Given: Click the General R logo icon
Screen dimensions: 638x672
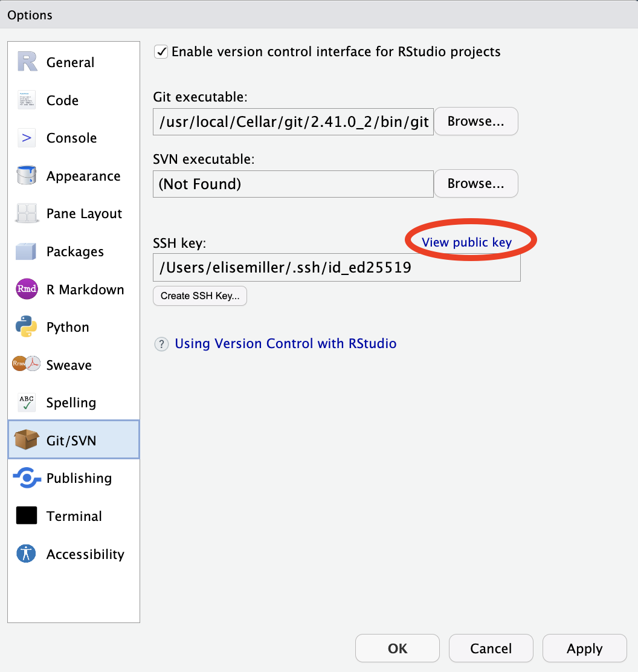Looking at the screenshot, I should point(27,62).
